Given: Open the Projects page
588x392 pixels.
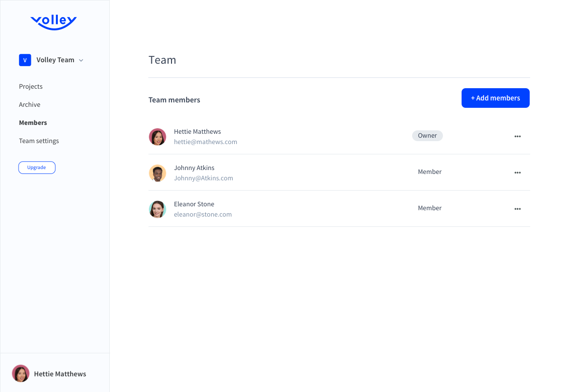Looking at the screenshot, I should pos(31,87).
